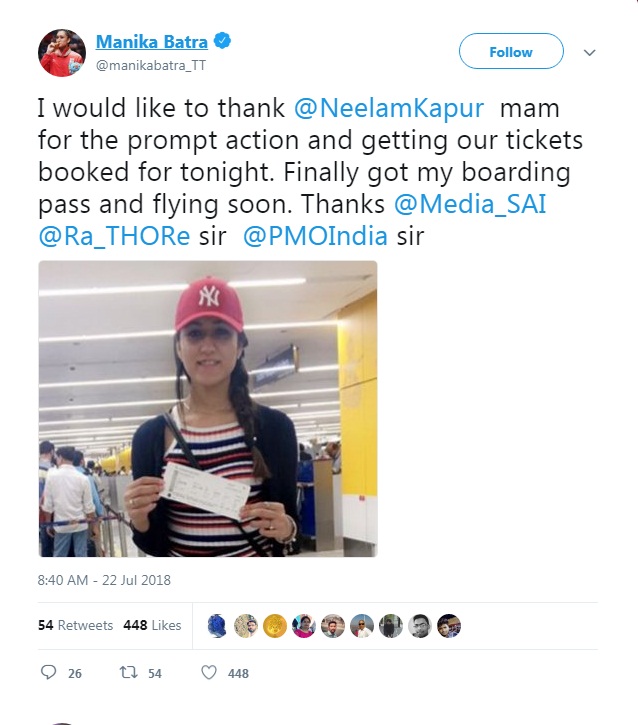Follow Manika Batra
638x725 pixels.
click(511, 51)
